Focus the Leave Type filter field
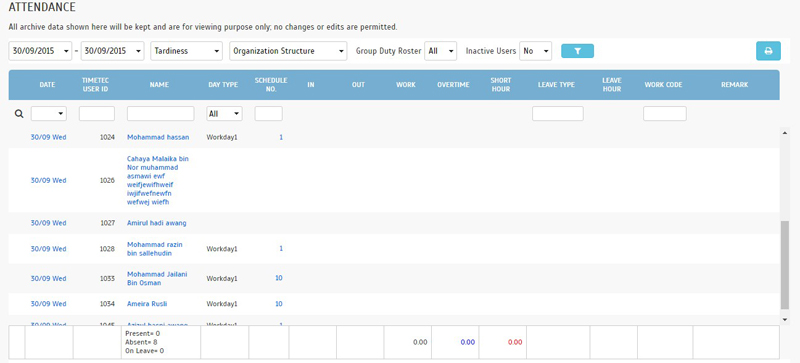Image resolution: width=800 pixels, height=363 pixels. [558, 114]
